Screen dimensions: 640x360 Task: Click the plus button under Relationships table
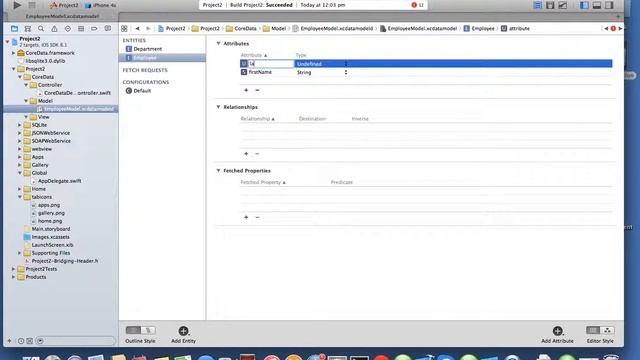tap(246, 154)
